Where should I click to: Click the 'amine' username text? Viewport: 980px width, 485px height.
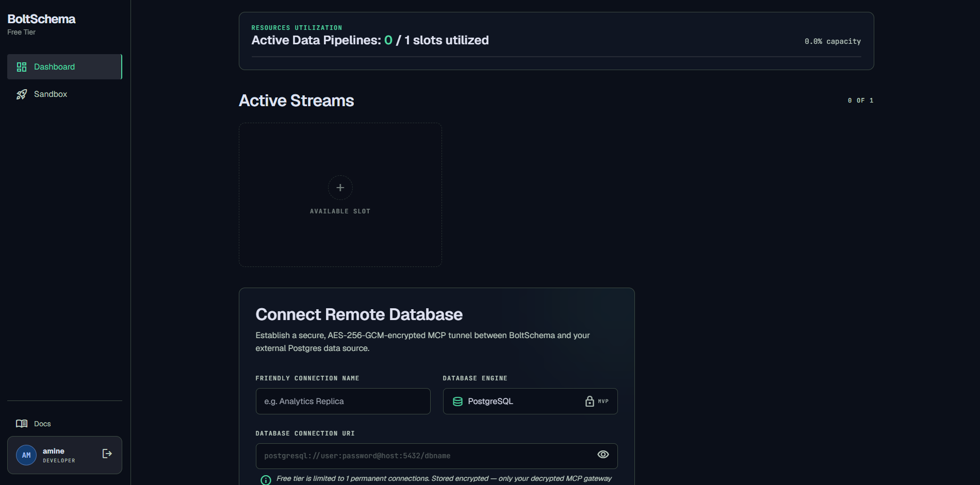pos(54,451)
